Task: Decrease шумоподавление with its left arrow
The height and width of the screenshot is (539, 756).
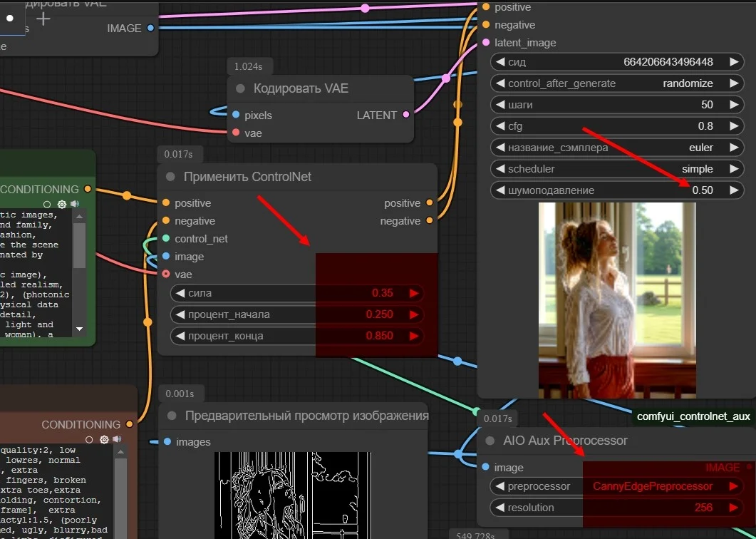Action: [x=500, y=190]
